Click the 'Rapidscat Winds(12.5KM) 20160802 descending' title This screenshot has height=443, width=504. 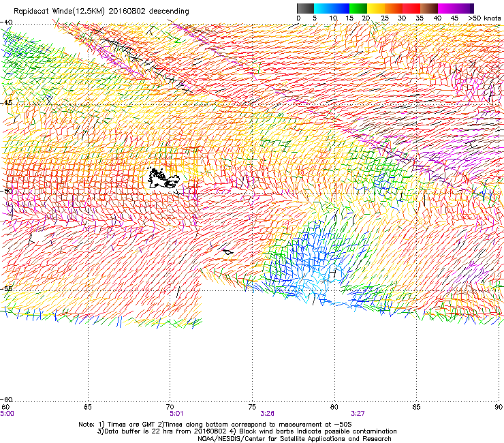coord(101,12)
